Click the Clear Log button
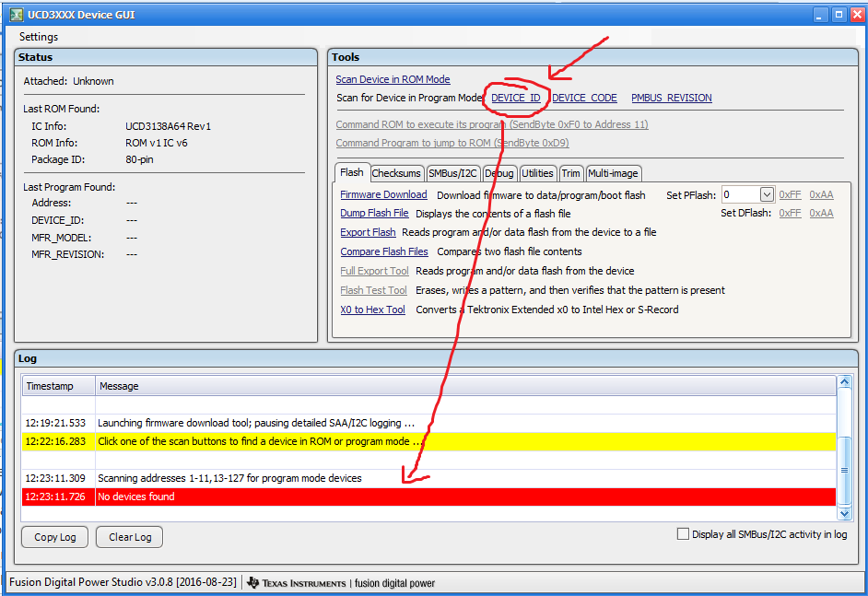 click(130, 537)
